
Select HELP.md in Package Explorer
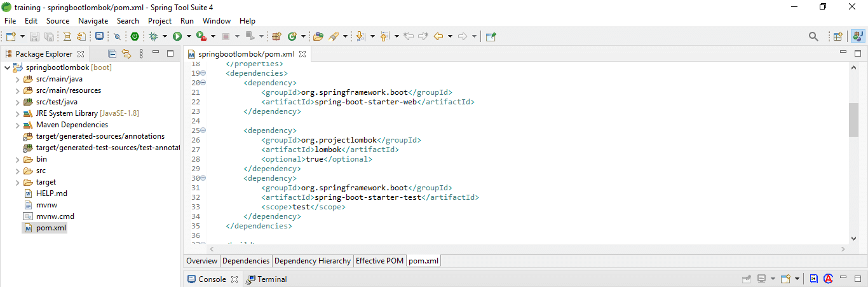pos(51,193)
